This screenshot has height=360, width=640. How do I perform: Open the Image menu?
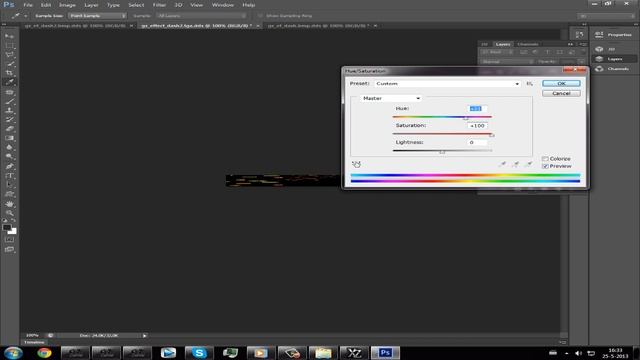click(67, 5)
